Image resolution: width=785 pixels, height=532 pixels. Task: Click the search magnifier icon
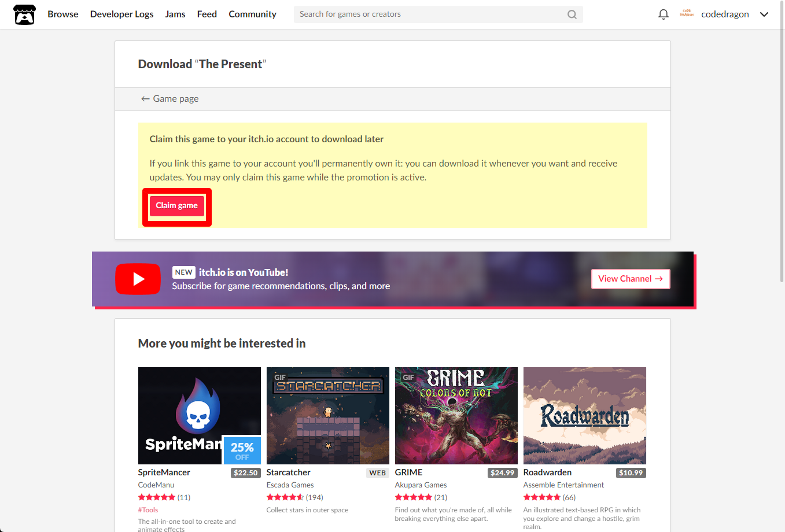pyautogui.click(x=572, y=14)
